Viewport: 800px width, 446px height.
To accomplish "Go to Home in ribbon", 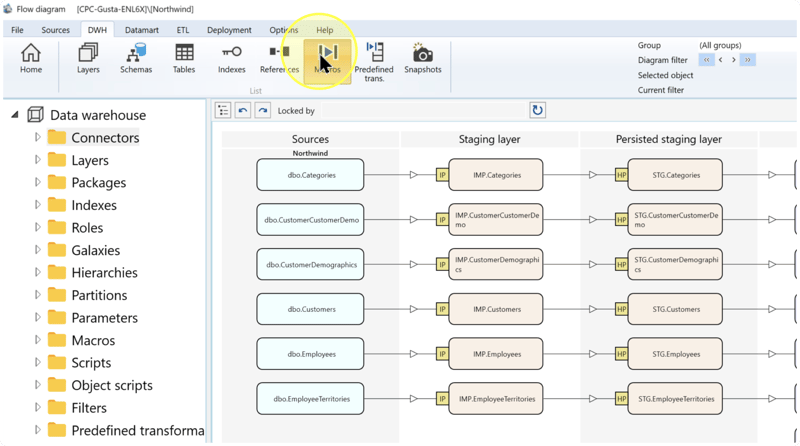I will pyautogui.click(x=31, y=59).
